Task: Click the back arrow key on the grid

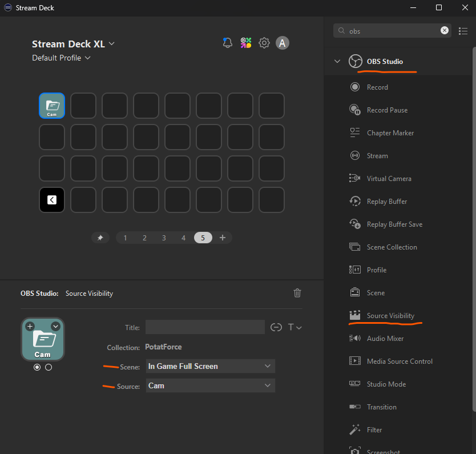Action: coord(52,200)
